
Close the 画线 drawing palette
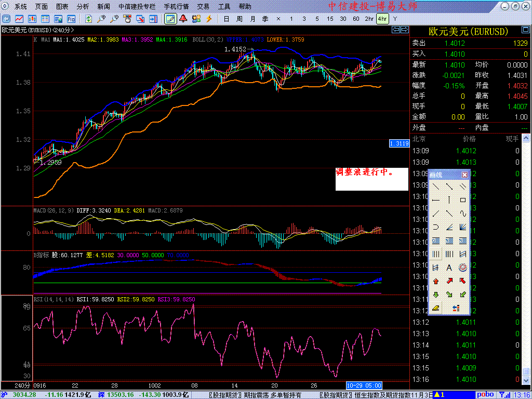point(464,175)
